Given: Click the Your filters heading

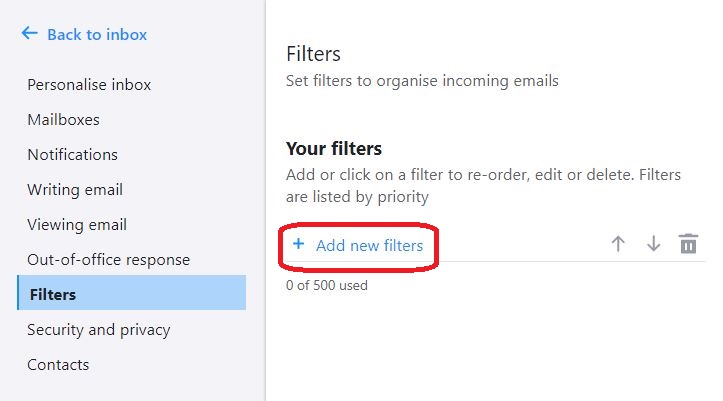Looking at the screenshot, I should click(334, 149).
